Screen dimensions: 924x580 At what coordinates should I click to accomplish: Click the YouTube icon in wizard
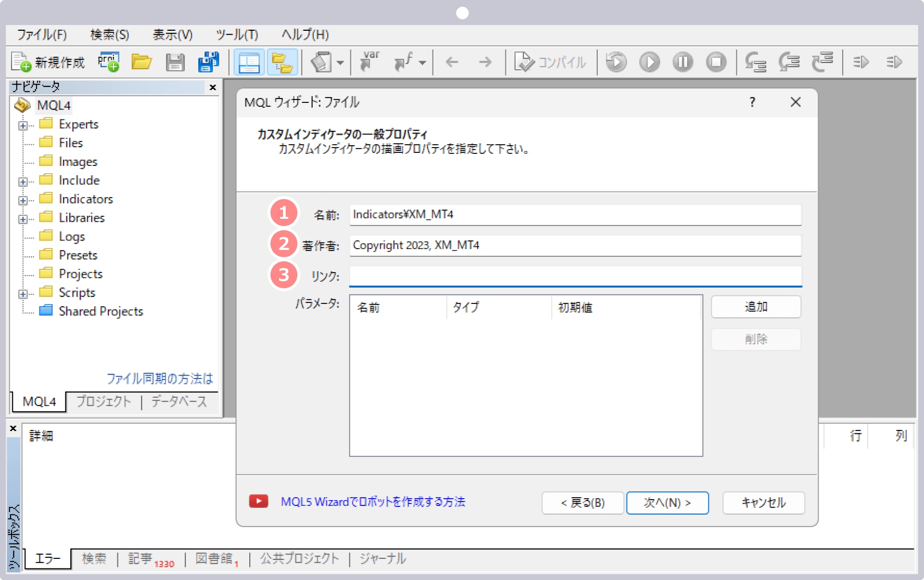point(258,502)
